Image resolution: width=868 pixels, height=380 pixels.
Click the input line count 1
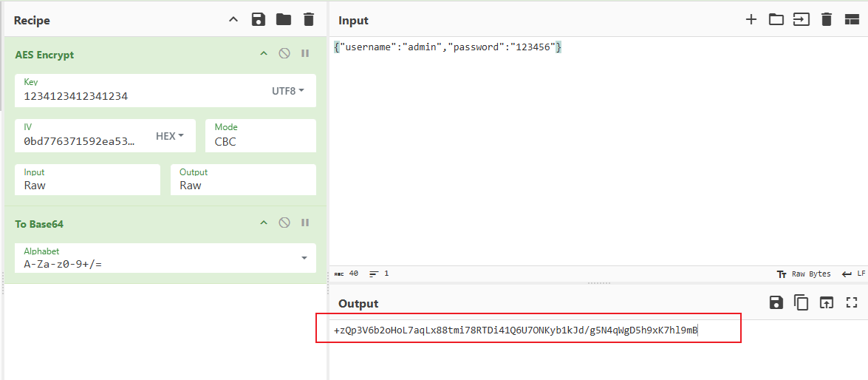[x=379, y=274]
